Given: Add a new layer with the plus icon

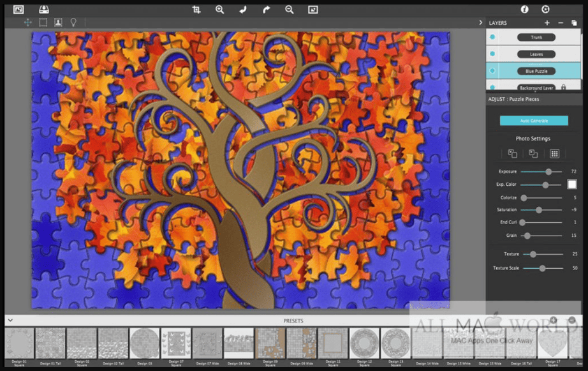Looking at the screenshot, I should (x=547, y=23).
